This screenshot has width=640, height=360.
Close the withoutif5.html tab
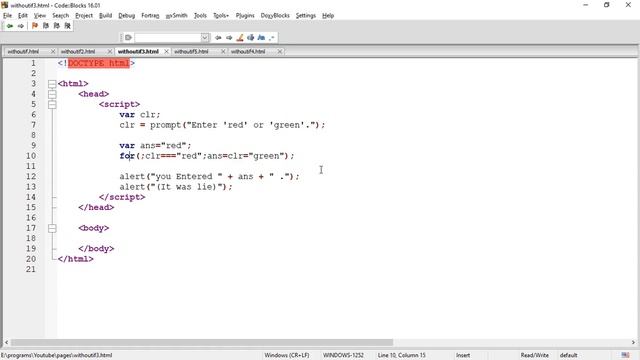tap(223, 51)
